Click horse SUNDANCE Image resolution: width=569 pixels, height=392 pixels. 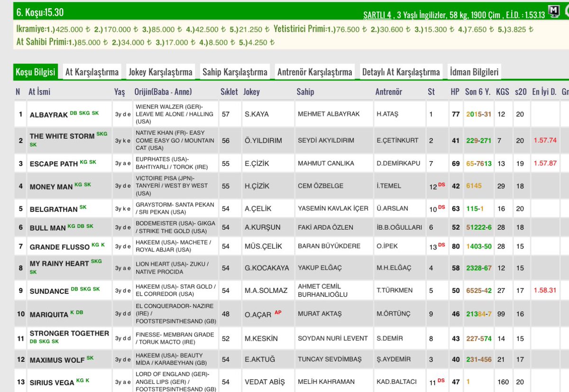click(x=49, y=291)
